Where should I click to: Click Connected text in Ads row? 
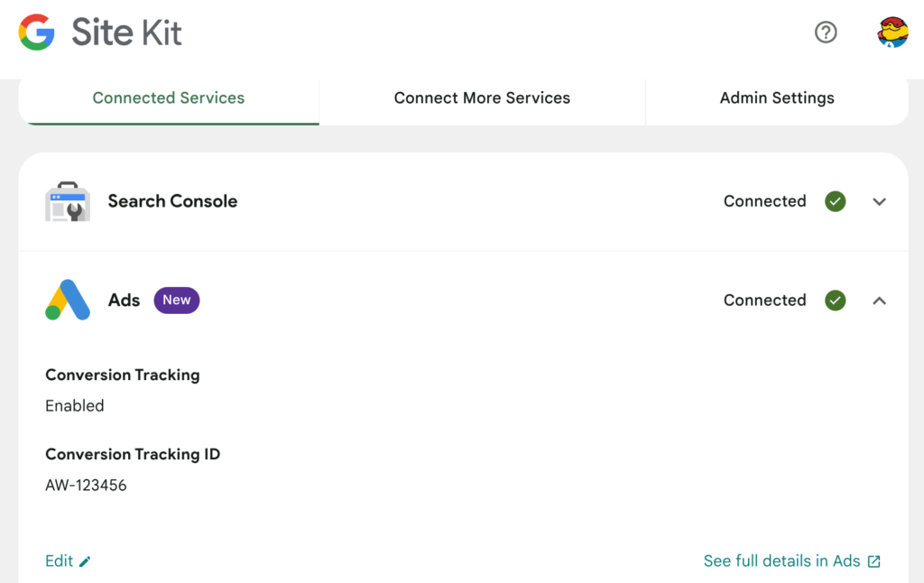(765, 301)
